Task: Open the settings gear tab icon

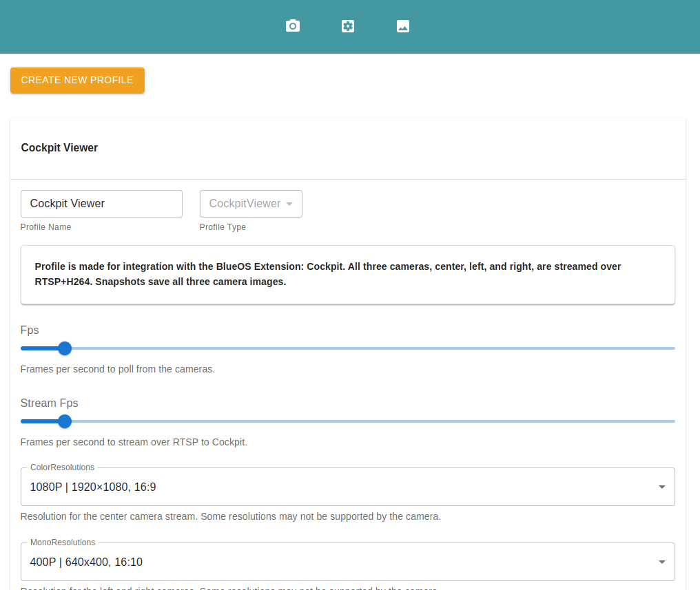Action: click(x=348, y=26)
